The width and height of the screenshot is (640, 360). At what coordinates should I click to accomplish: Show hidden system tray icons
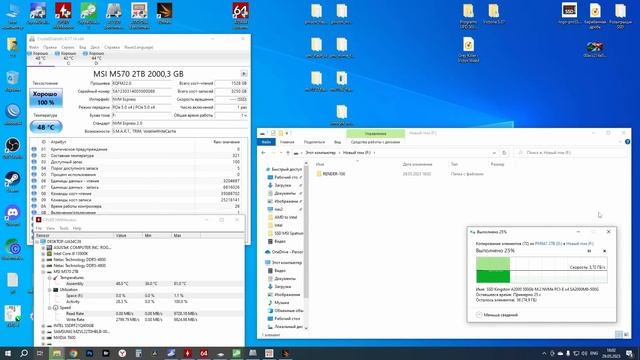click(x=544, y=353)
